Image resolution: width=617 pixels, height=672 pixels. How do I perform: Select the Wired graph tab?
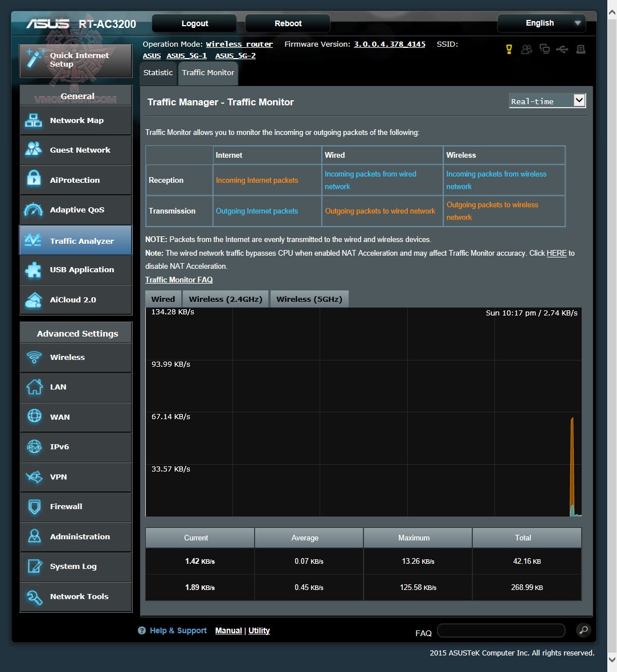pos(163,299)
